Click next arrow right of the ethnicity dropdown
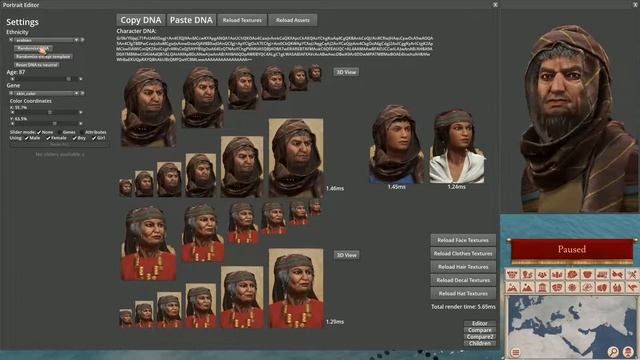Screen dimensions: 640x360 click(x=82, y=40)
